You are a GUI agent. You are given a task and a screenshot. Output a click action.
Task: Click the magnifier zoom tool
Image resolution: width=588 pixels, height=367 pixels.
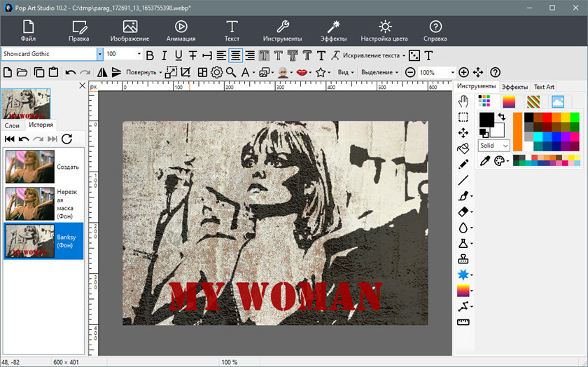coord(231,72)
